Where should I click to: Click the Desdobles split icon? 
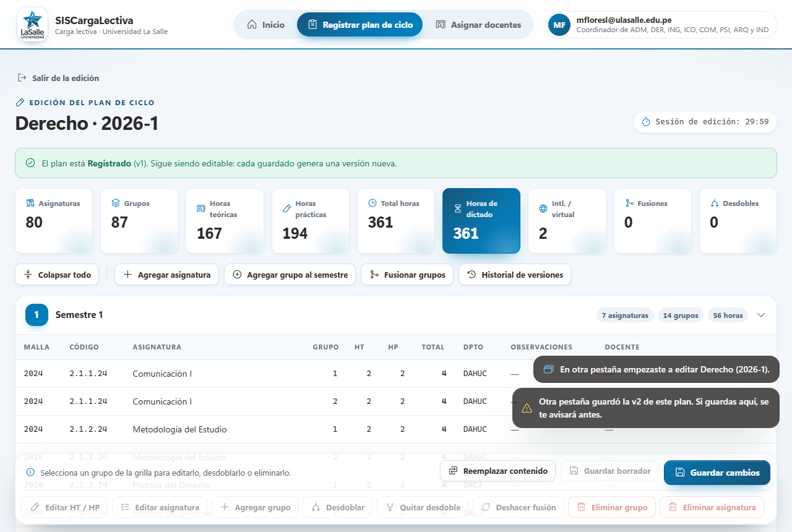tap(715, 203)
